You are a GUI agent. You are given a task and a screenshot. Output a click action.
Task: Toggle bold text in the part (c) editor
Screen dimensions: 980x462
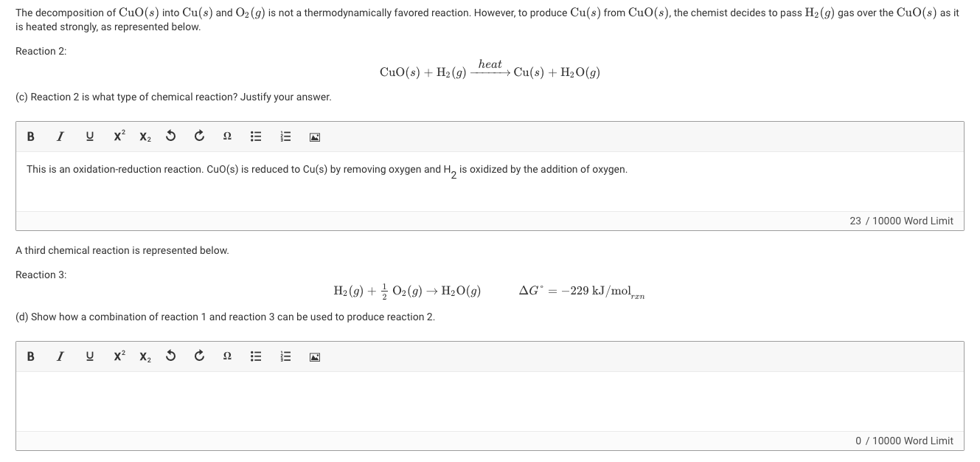coord(30,137)
